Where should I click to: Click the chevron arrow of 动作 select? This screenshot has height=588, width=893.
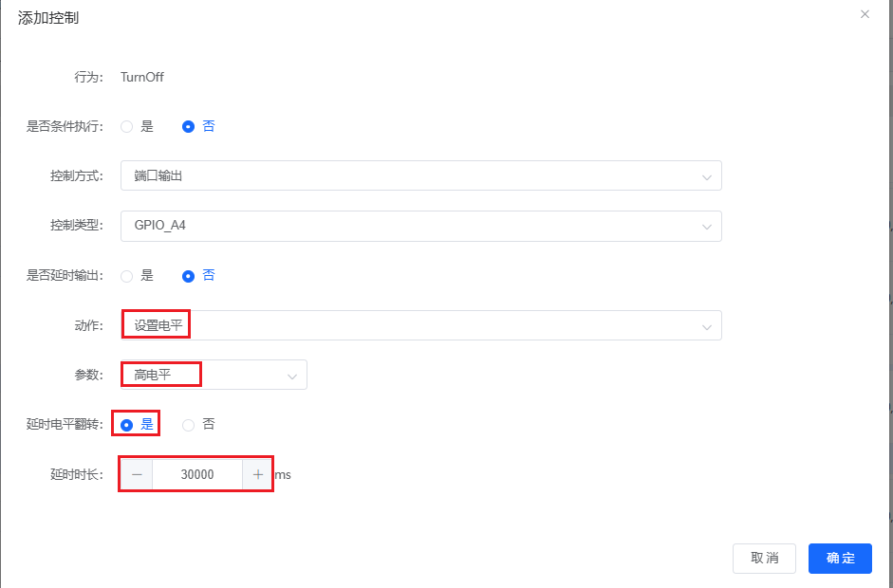tap(707, 326)
